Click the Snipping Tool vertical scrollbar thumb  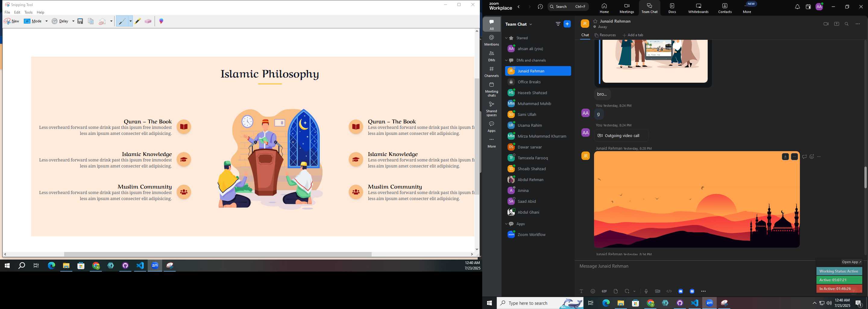pos(477,137)
